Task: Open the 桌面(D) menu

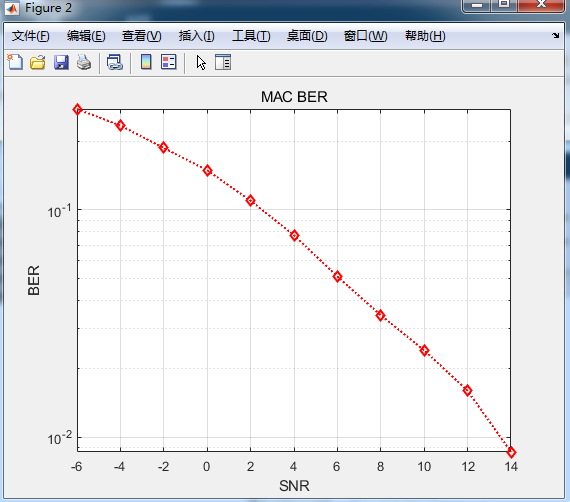Action: tap(307, 36)
